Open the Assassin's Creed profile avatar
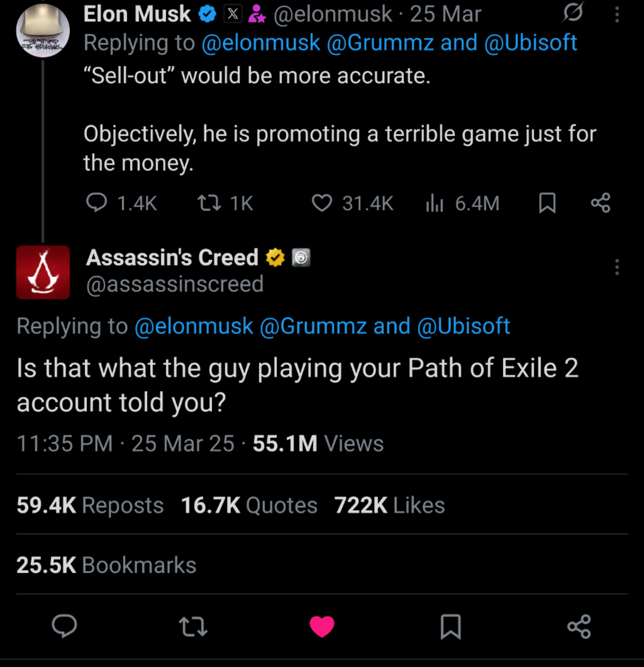The image size is (644, 667). (x=43, y=272)
